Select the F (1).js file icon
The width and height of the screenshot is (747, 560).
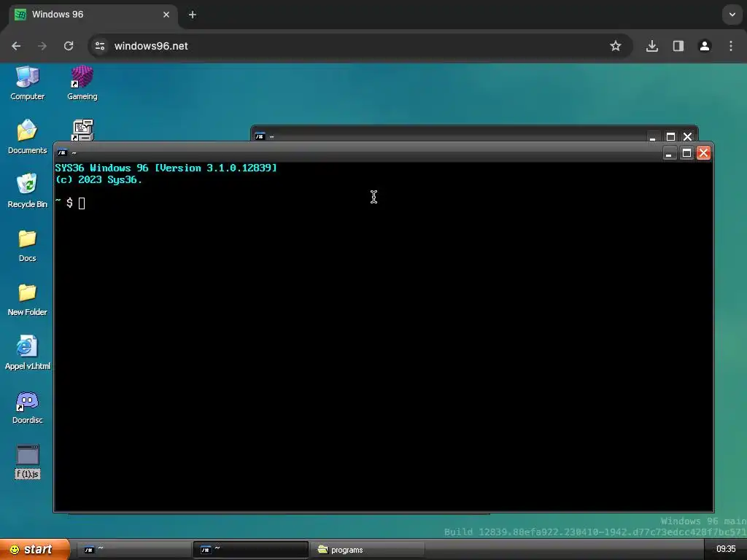(x=28, y=462)
